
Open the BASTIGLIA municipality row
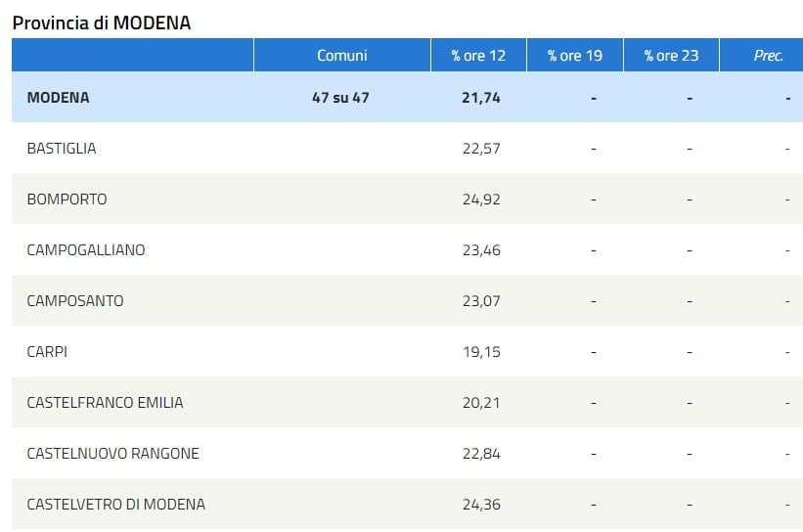coord(62,149)
